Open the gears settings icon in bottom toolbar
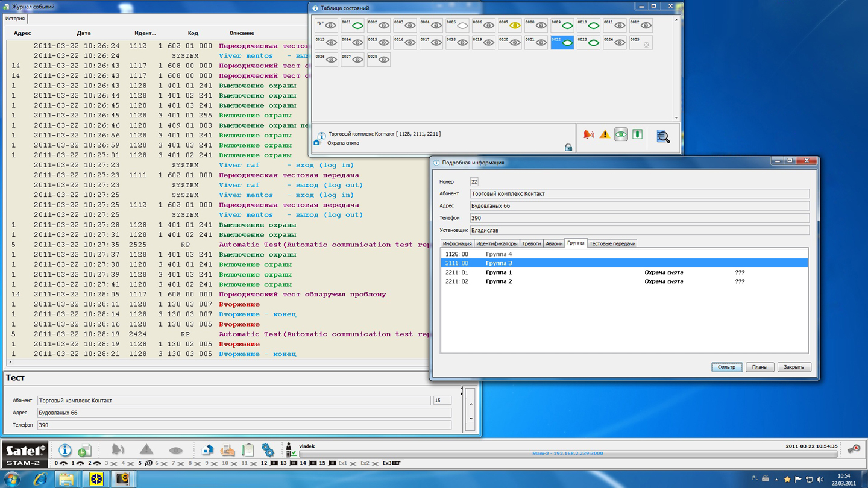Image resolution: width=868 pixels, height=488 pixels. pyautogui.click(x=268, y=450)
